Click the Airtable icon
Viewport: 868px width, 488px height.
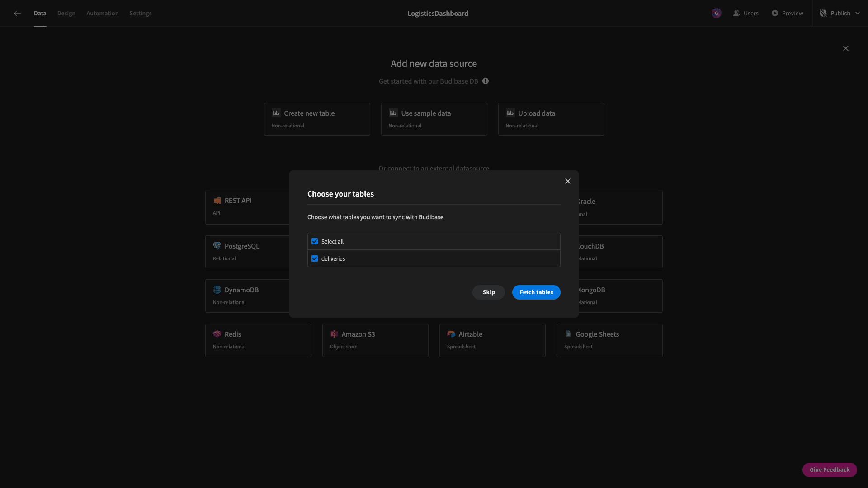click(451, 334)
